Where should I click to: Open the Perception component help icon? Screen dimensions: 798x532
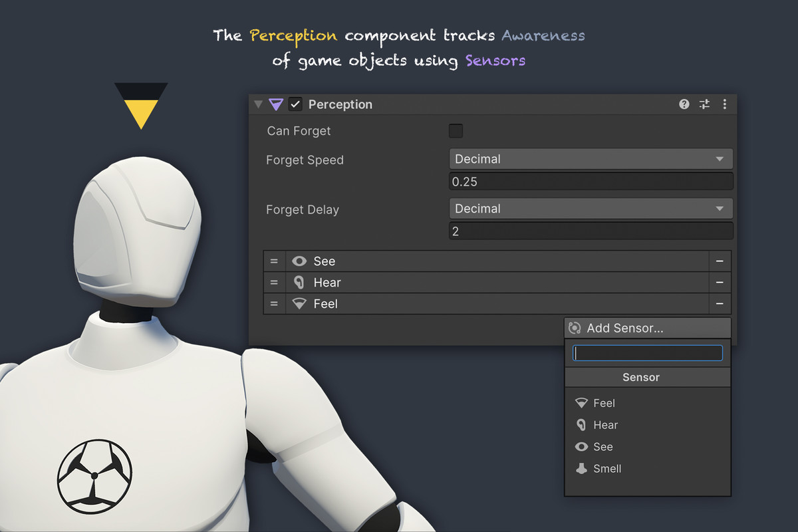tap(684, 104)
